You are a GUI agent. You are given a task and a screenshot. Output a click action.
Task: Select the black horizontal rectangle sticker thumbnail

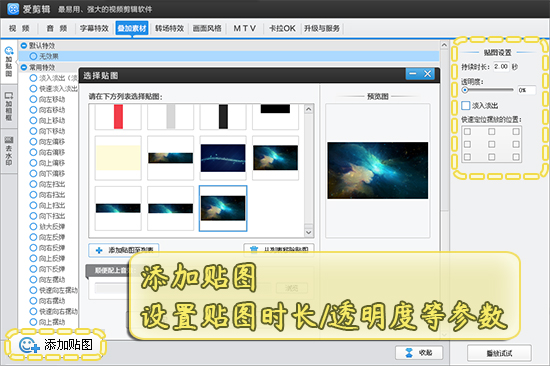(x=275, y=117)
